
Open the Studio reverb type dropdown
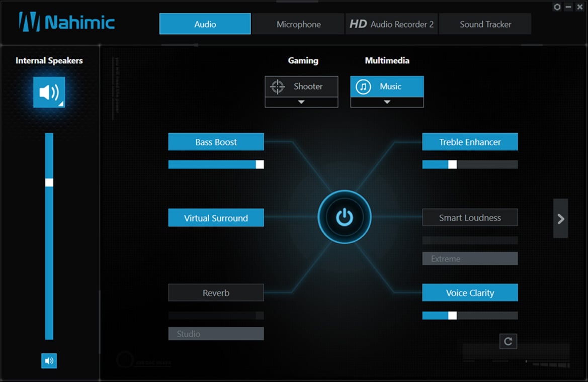[x=216, y=334]
